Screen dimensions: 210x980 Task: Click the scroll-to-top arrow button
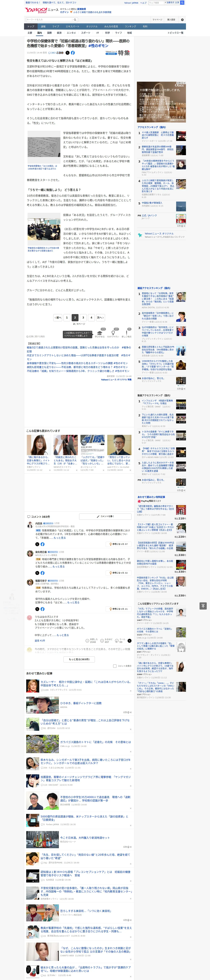[x=203, y=606]
